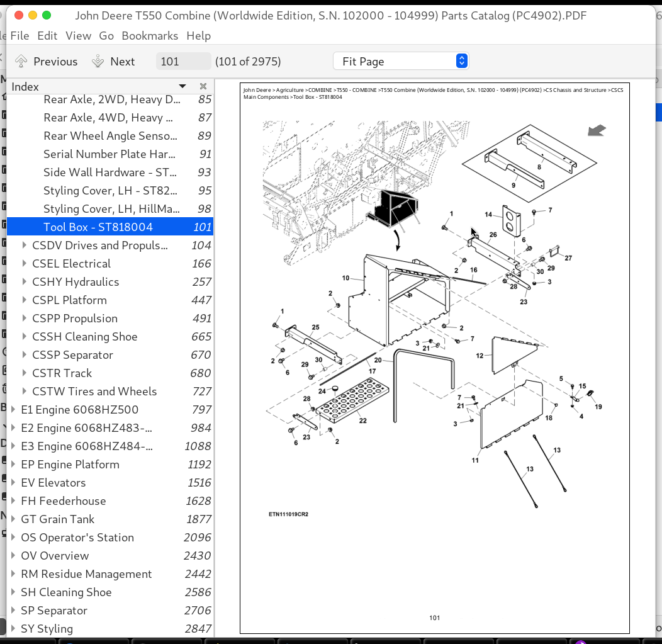The height and width of the screenshot is (644, 662).
Task: Jump to OS Operator's Station section
Action: (77, 538)
